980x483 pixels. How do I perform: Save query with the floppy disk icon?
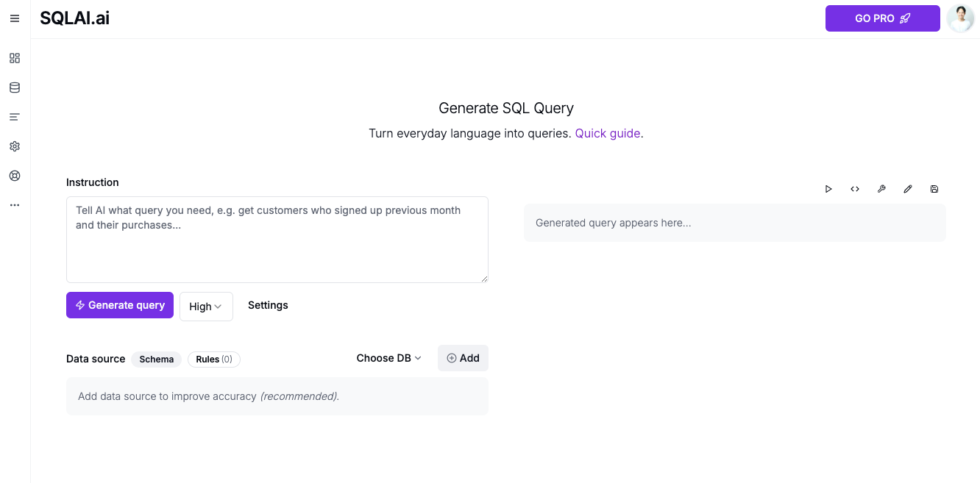coord(934,189)
